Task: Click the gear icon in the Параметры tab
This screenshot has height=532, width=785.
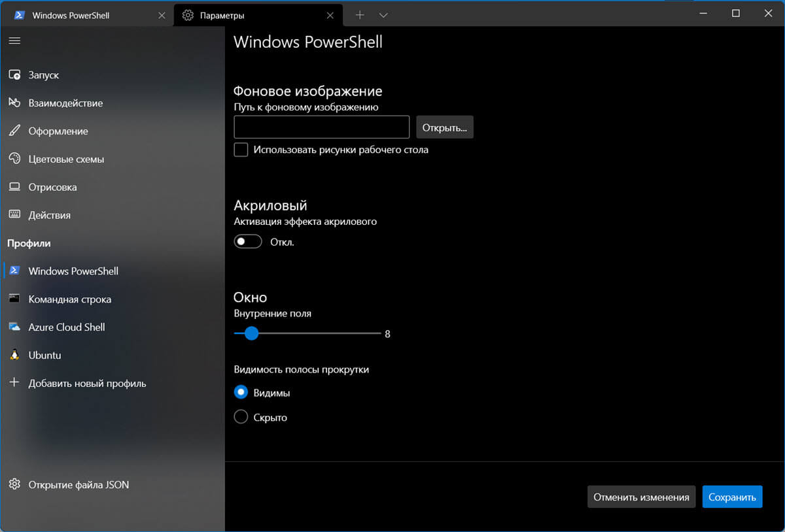Action: click(188, 14)
